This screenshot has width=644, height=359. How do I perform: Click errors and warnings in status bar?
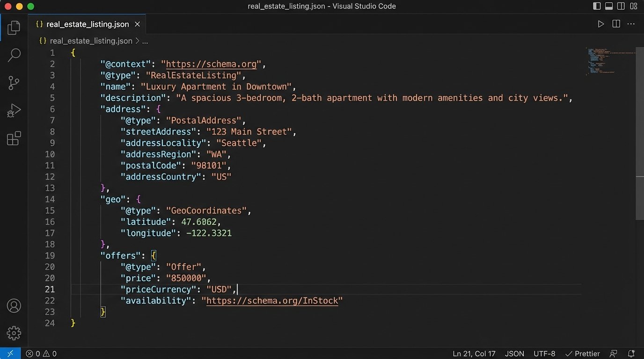pyautogui.click(x=40, y=354)
